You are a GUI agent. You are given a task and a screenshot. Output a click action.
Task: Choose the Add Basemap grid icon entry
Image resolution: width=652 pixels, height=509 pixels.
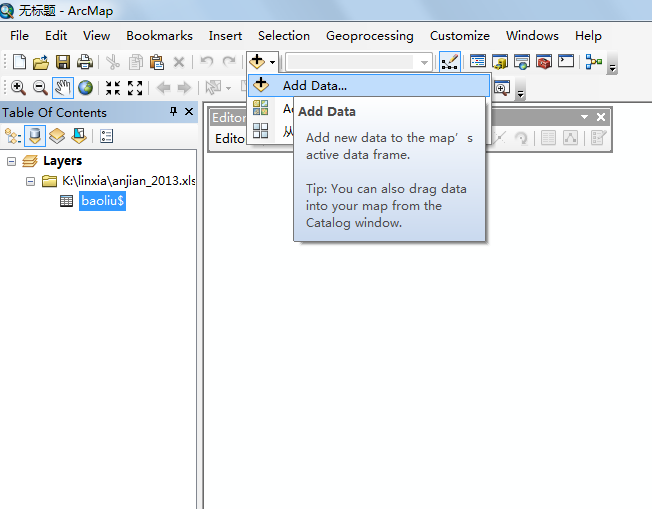tap(261, 108)
